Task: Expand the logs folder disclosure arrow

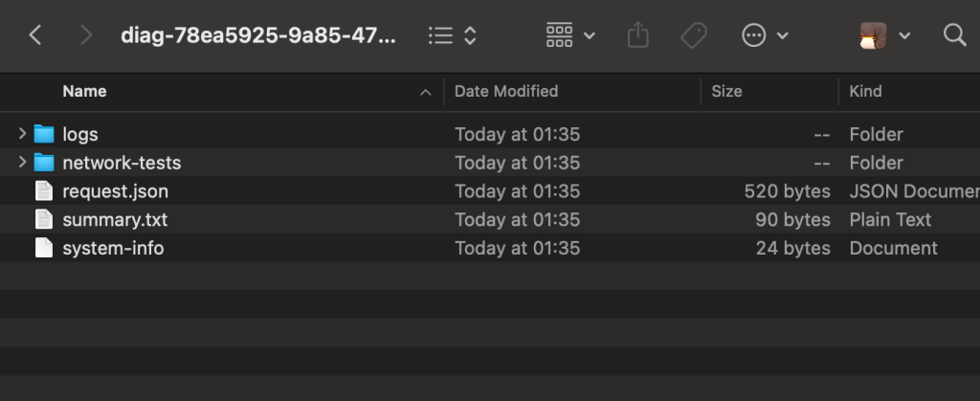Action: (22, 134)
